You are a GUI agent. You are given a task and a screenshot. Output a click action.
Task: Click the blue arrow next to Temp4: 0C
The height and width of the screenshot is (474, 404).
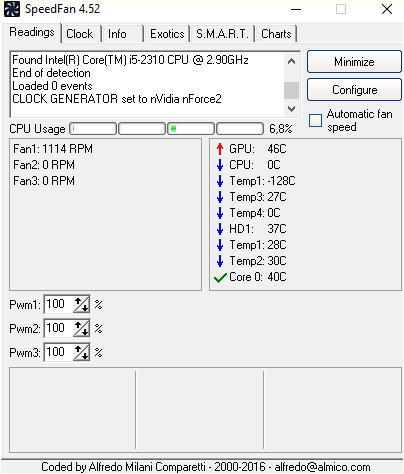220,213
